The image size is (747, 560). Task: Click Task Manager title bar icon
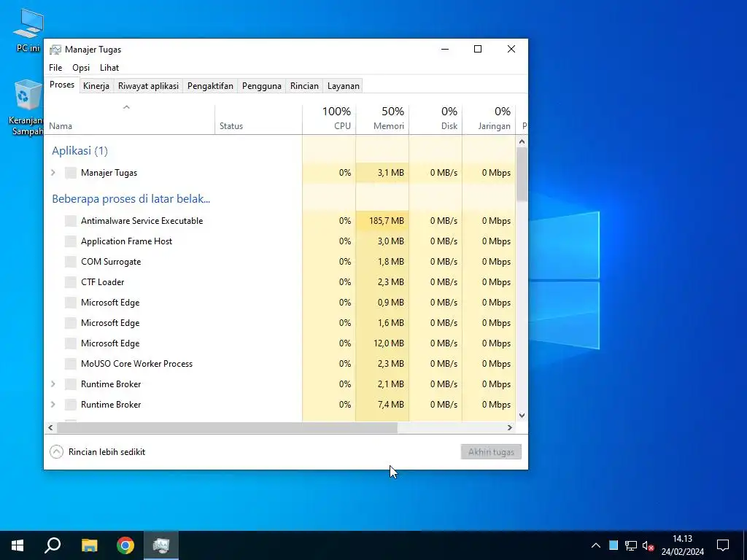[55, 50]
